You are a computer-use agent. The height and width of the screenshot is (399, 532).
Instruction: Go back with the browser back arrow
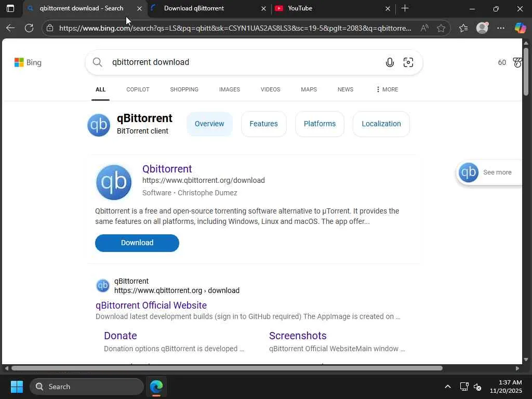[10, 28]
